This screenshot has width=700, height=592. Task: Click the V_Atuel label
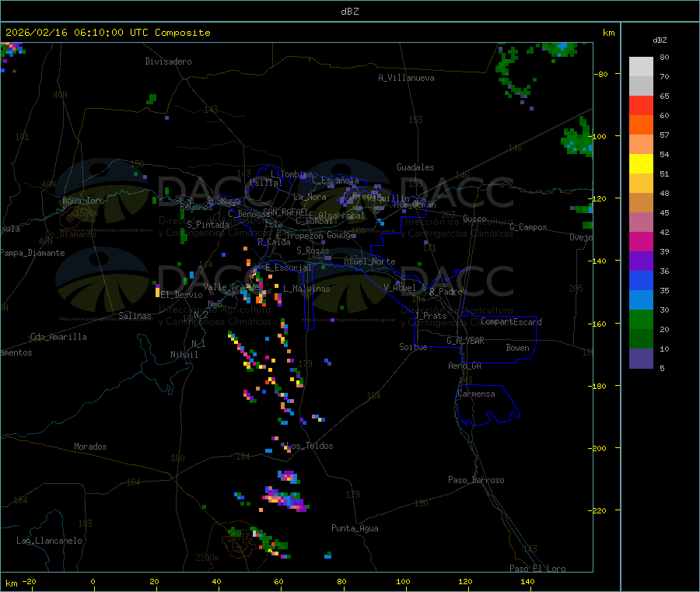400,288
